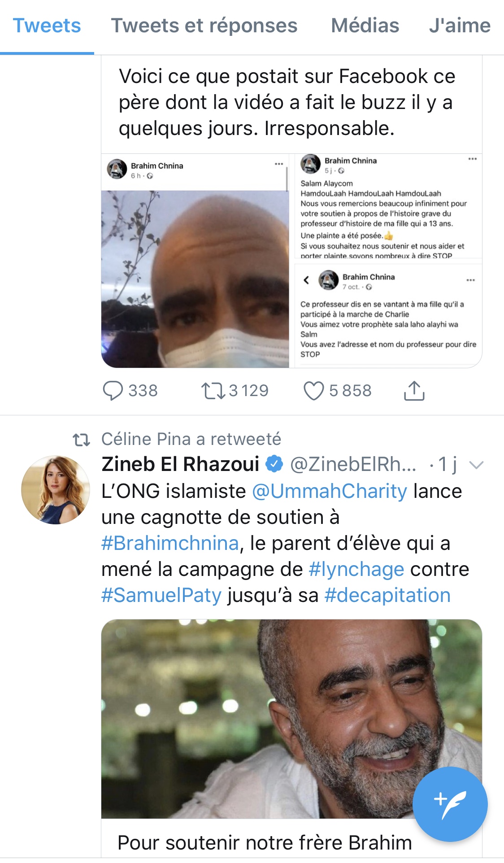Open the @UmmahCharity mention link
The height and width of the screenshot is (863, 504).
pos(330,491)
